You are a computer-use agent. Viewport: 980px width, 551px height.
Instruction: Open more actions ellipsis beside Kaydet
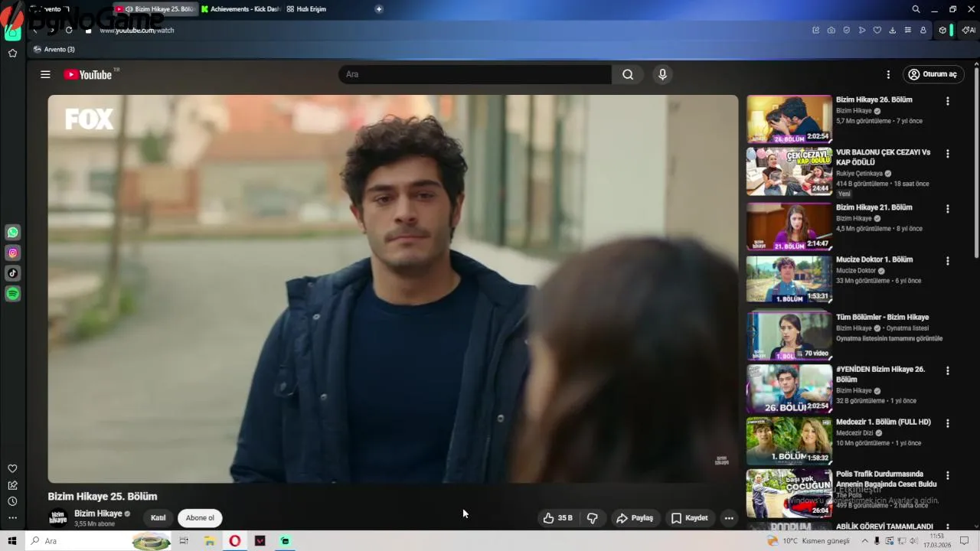[729, 518]
